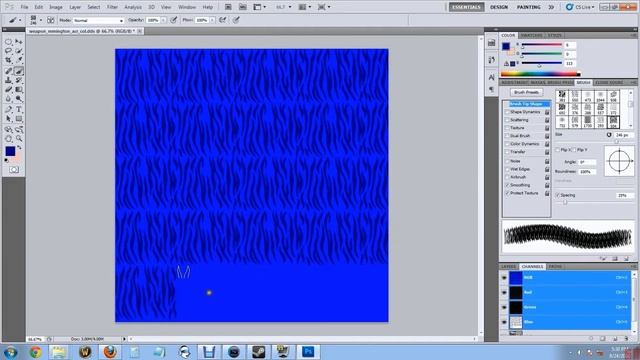640x360 pixels.
Task: Click the Brush Presets button
Action: tap(527, 92)
